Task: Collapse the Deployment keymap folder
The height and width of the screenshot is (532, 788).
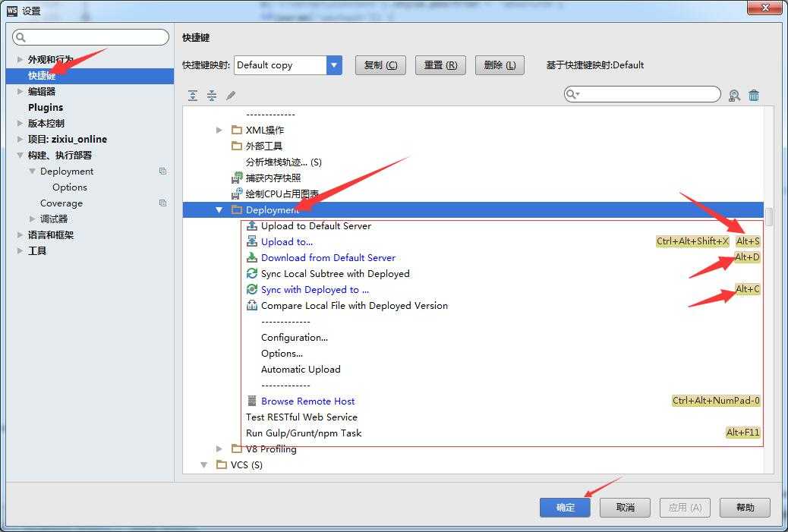Action: coord(219,209)
